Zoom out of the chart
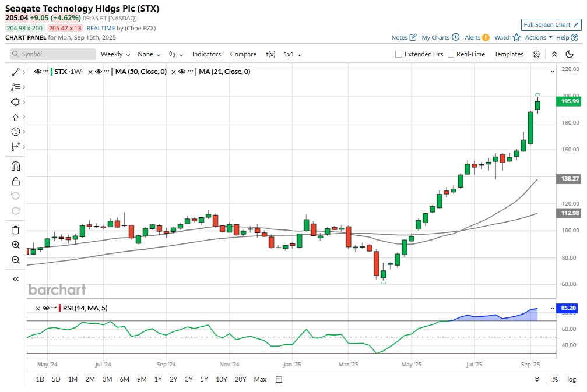The height and width of the screenshot is (392, 587). [16, 260]
